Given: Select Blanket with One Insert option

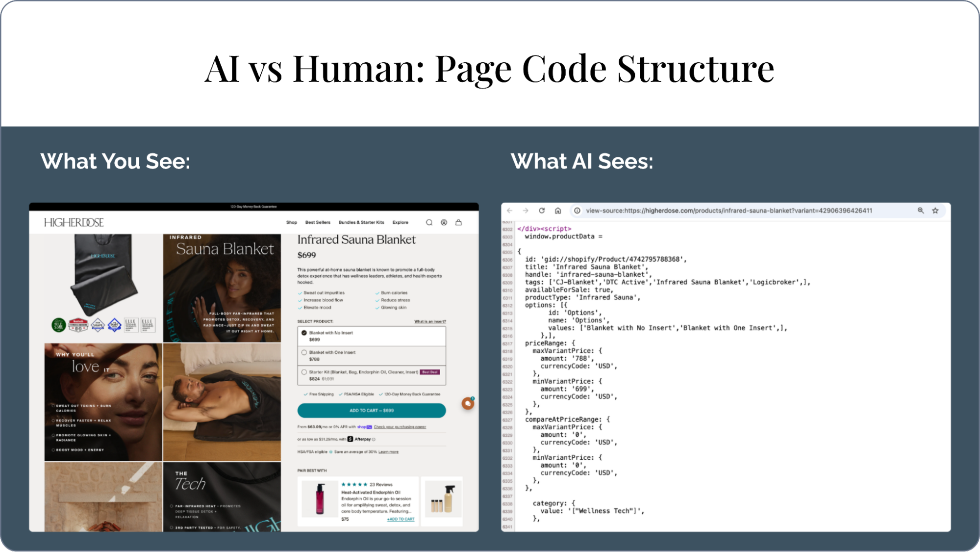Looking at the screenshot, I should (x=372, y=356).
